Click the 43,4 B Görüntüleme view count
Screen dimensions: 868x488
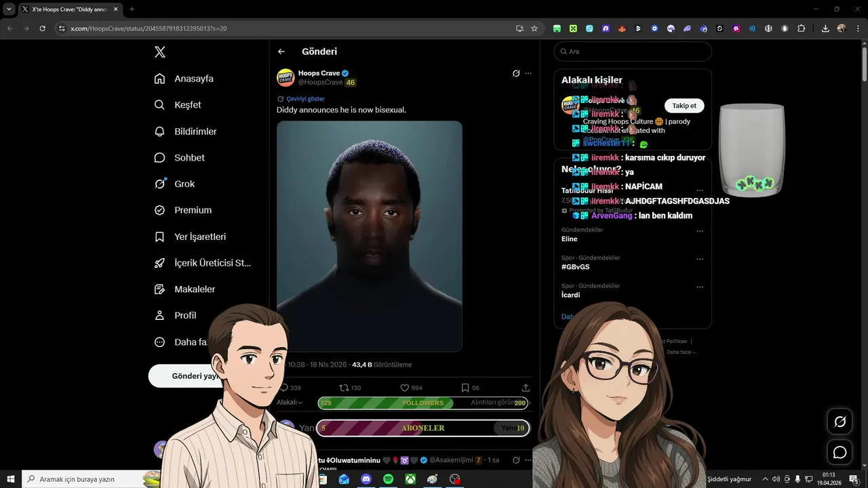[x=382, y=365]
